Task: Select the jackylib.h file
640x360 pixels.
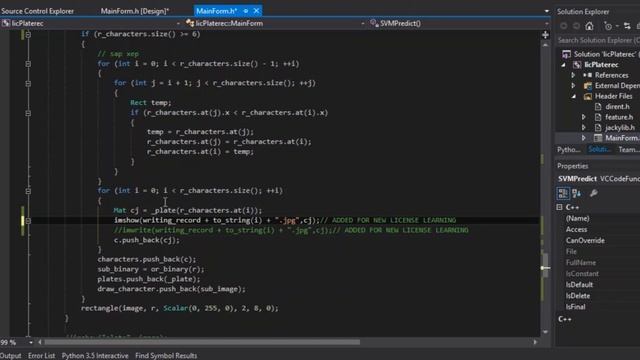Action: pos(620,128)
